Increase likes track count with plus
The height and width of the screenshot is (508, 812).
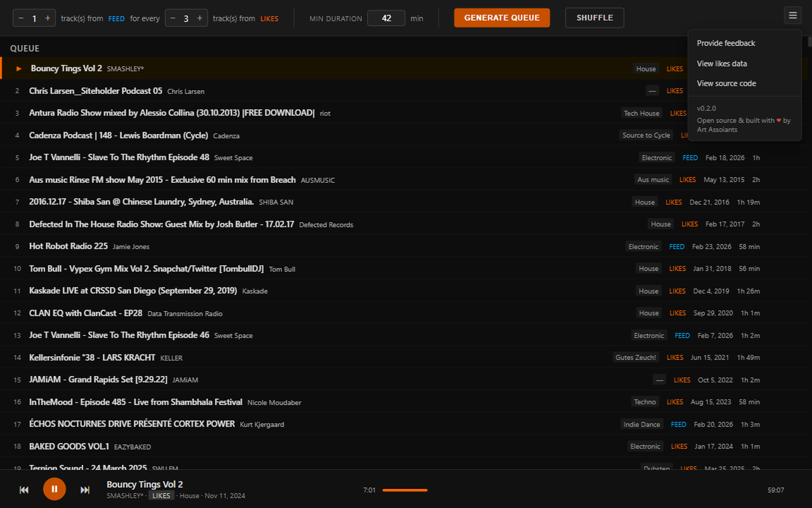click(x=200, y=18)
